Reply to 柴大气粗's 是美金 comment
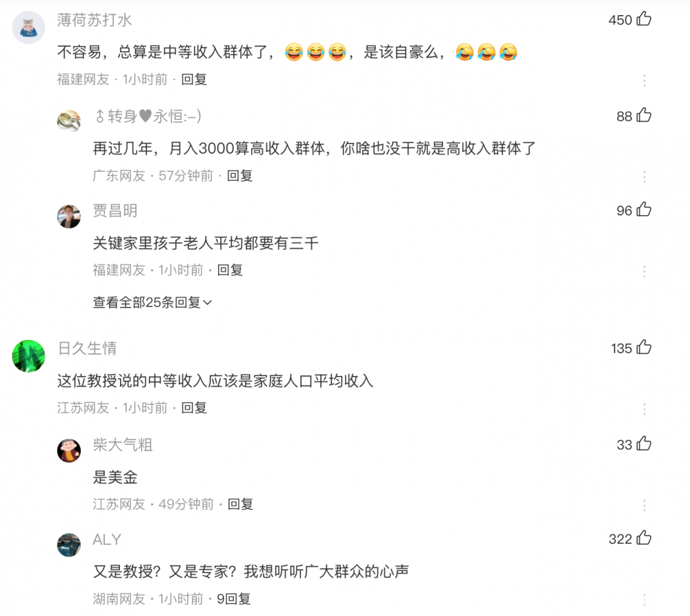The width and height of the screenshot is (690, 616). click(x=240, y=504)
